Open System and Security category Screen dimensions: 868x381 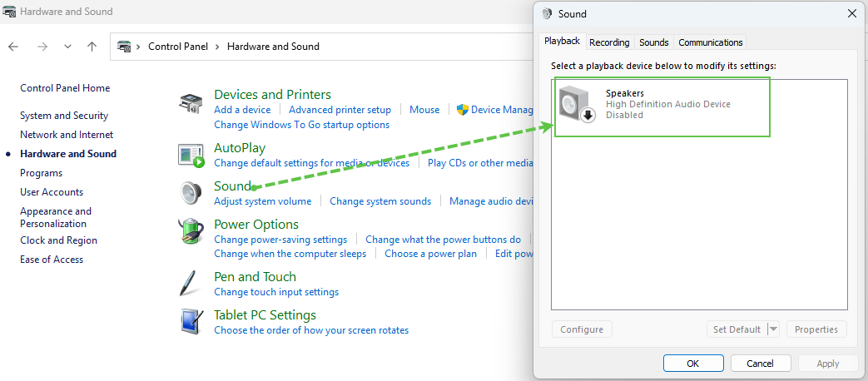point(64,116)
